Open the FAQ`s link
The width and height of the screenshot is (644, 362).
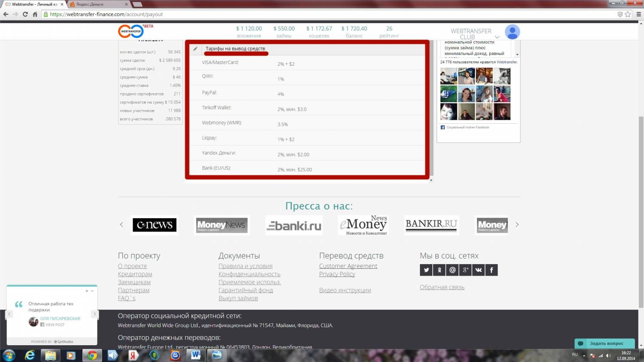pos(127,298)
